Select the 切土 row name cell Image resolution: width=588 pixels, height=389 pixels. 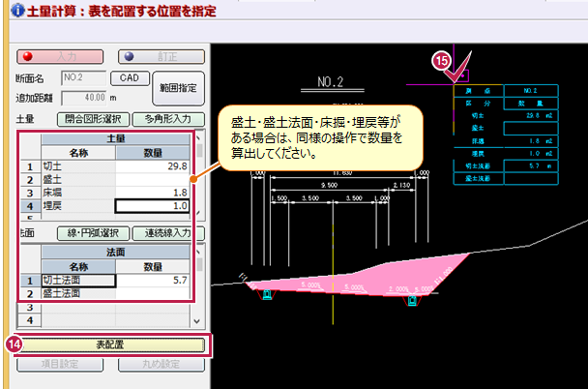[78, 166]
